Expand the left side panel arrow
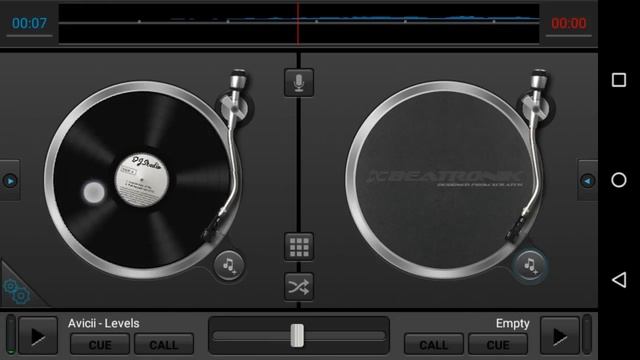Image resolution: width=640 pixels, height=360 pixels. (10, 180)
